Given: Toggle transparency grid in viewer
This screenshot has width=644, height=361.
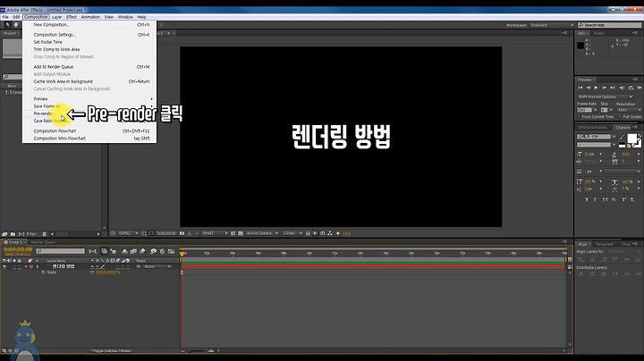Looking at the screenshot, I should tap(241, 233).
